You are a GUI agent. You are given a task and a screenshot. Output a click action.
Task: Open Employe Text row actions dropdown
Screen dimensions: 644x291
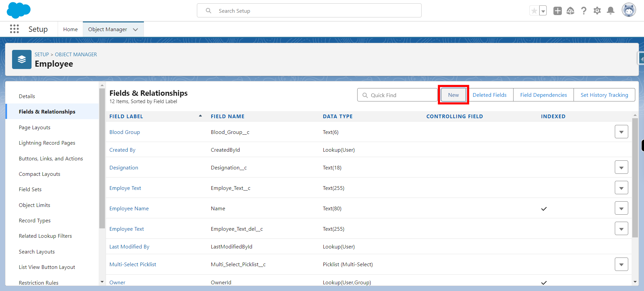[621, 188]
